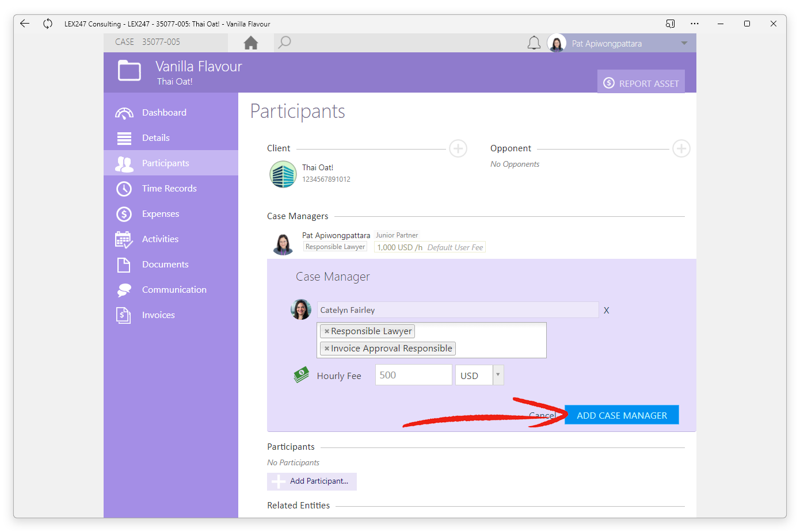Open the search magnifier icon

[x=284, y=43]
